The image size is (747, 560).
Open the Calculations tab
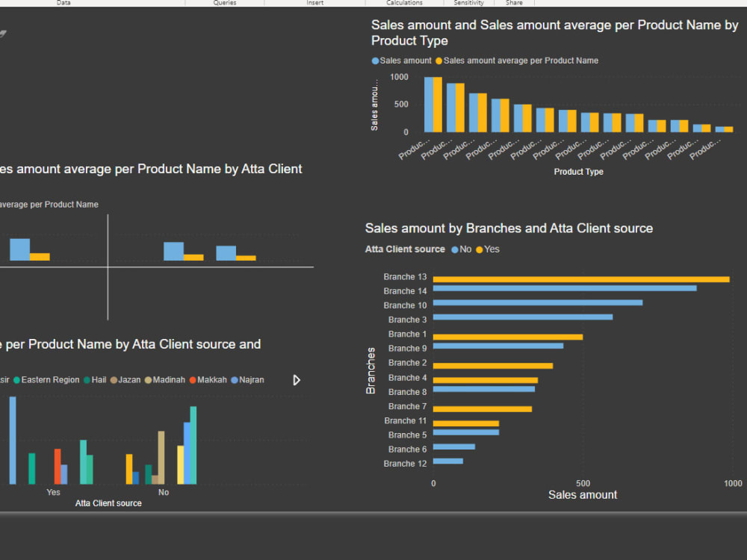click(404, 3)
